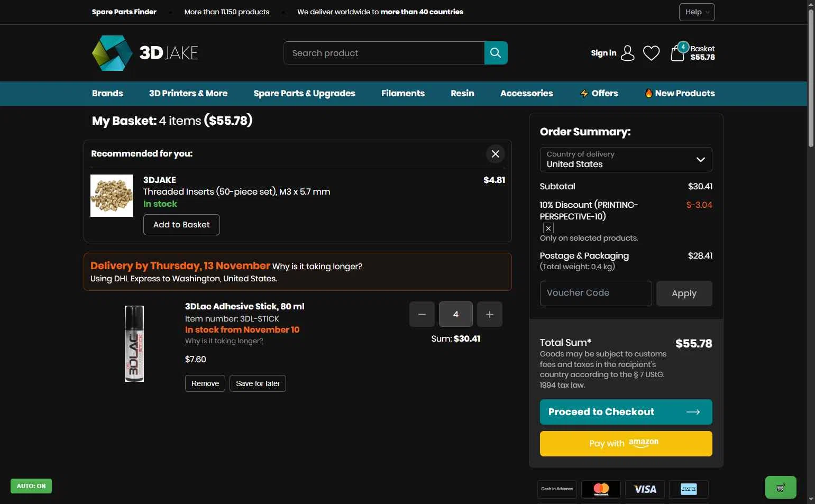Click the Threaded Inserts product thumbnail

[112, 196]
